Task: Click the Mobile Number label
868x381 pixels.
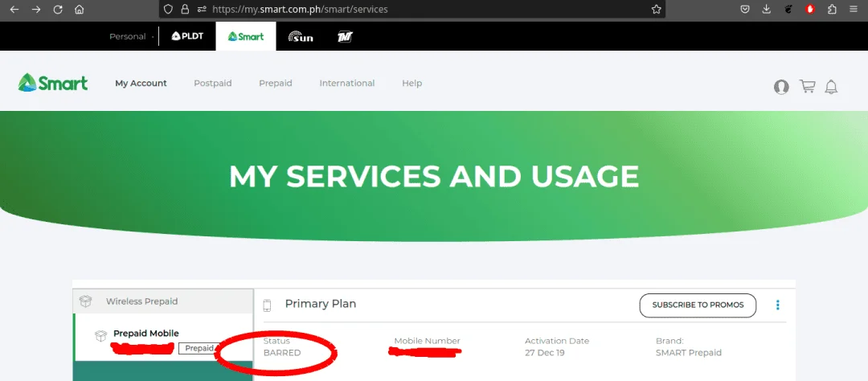Action: 427,341
